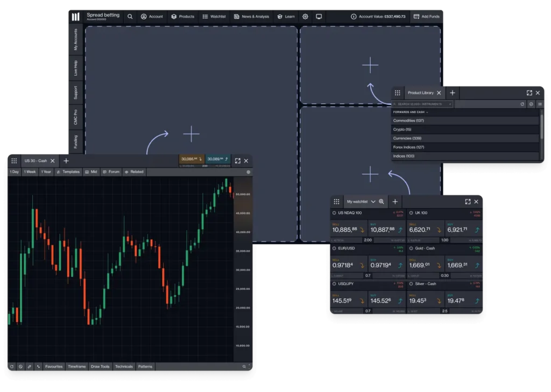
Task: Open the My watchlist dropdown chevron
Action: click(373, 202)
